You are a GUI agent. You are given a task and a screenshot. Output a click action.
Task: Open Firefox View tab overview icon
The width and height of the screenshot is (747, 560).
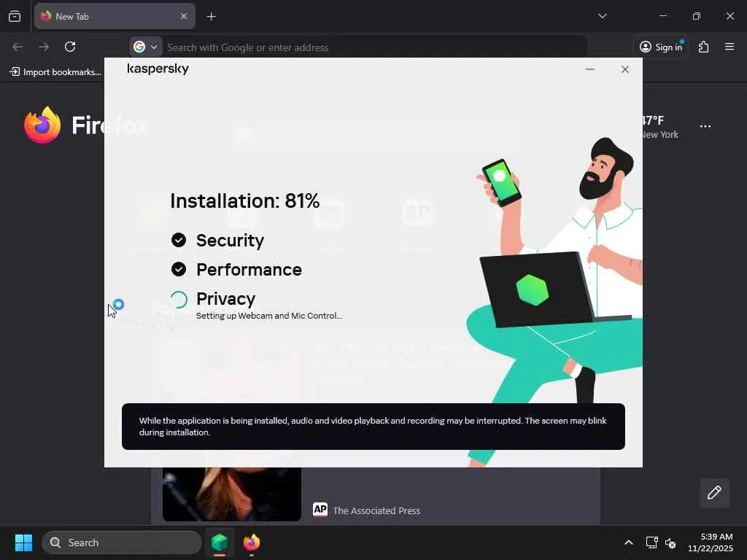(15, 16)
